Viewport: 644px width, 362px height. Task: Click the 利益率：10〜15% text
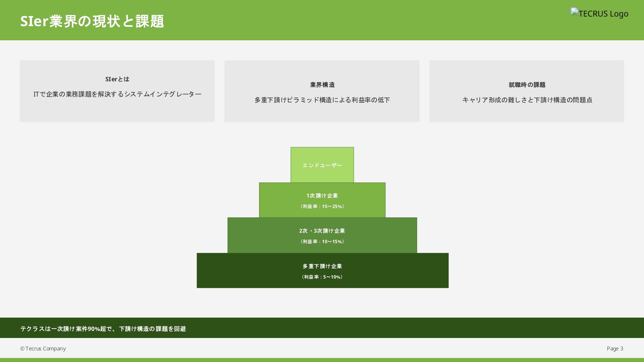tap(322, 241)
